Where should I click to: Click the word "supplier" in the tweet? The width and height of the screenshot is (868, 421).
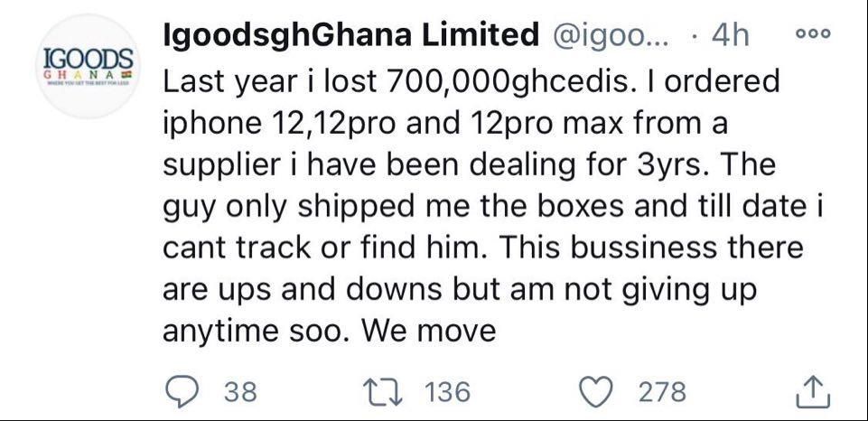(217, 165)
